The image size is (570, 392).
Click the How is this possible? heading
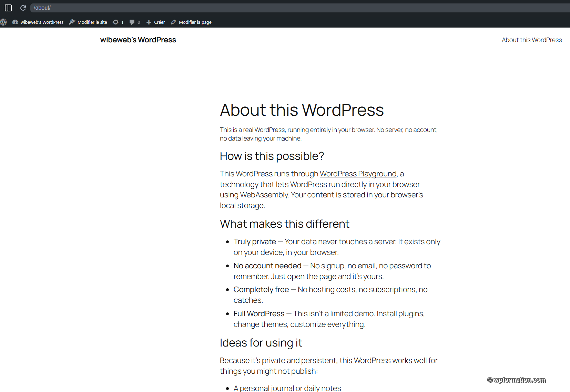coord(272,156)
